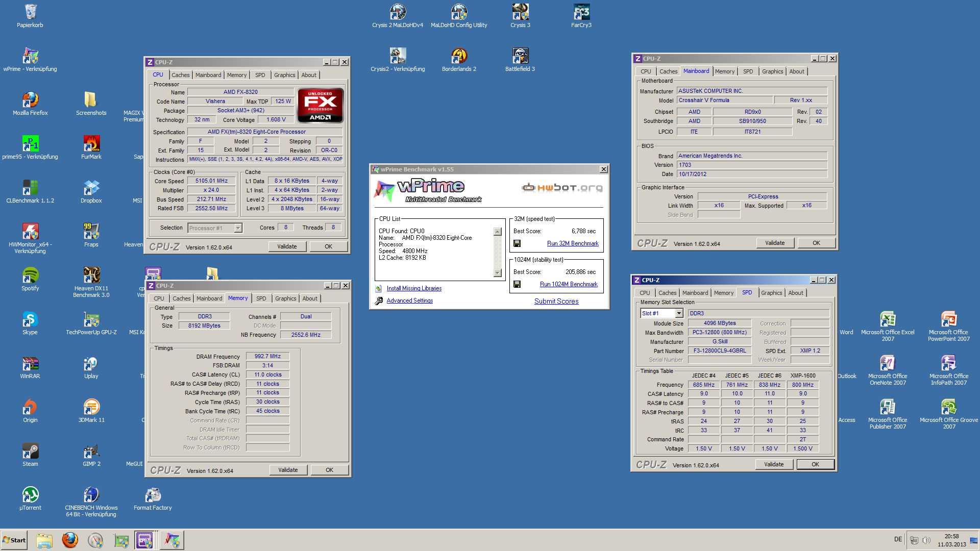This screenshot has height=551, width=980.
Task: Click OK in the SPD CPU-Z window
Action: pyautogui.click(x=815, y=464)
